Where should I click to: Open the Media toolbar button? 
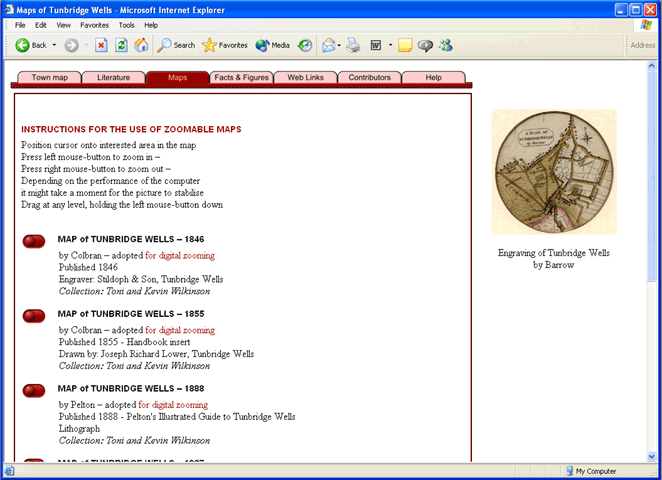pos(272,45)
